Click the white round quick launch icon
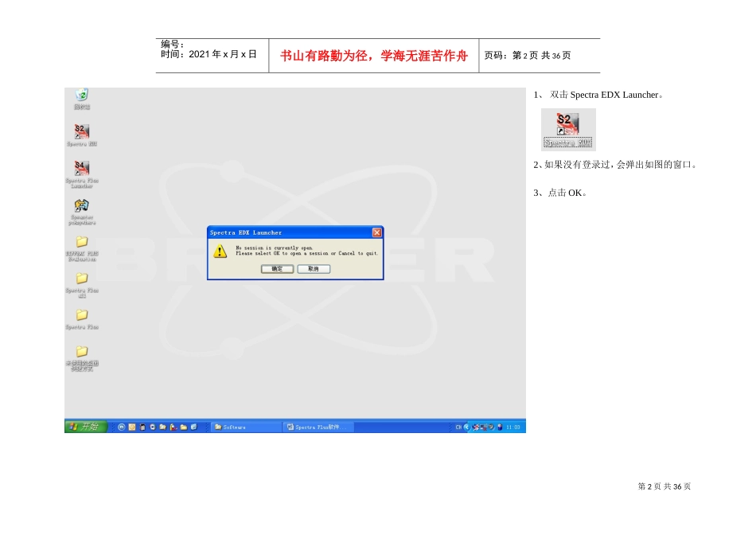756x535 pixels. point(153,427)
